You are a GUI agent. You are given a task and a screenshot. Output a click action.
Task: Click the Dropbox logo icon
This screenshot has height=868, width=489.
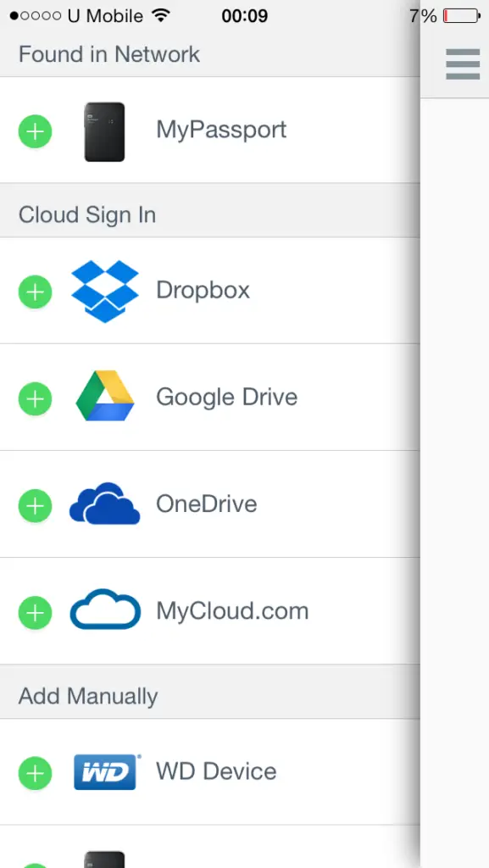[x=104, y=292]
